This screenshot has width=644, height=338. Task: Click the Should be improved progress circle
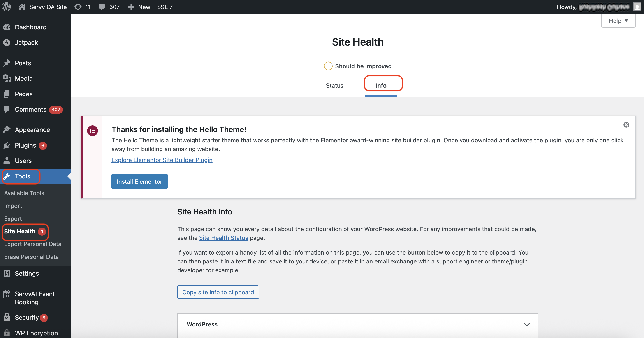coord(328,66)
